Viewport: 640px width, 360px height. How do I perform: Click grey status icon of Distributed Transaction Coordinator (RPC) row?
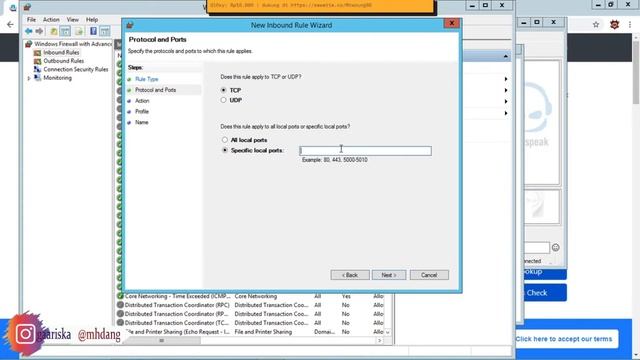120,305
